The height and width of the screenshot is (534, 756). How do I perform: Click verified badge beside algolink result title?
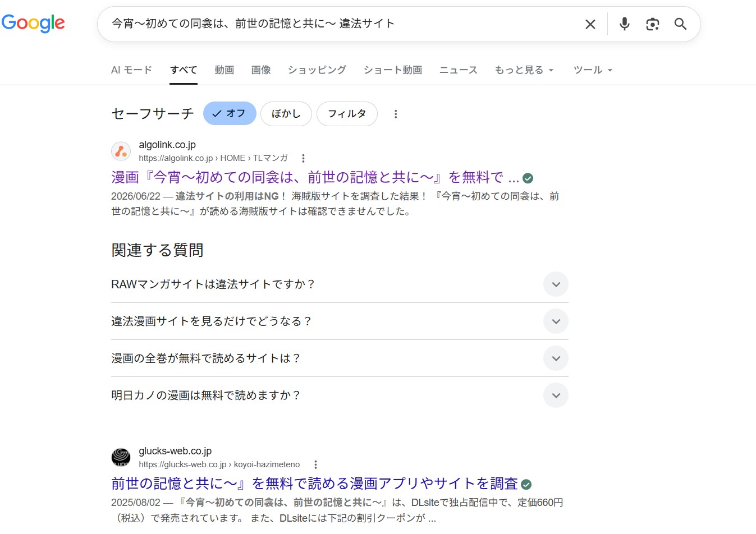point(528,178)
